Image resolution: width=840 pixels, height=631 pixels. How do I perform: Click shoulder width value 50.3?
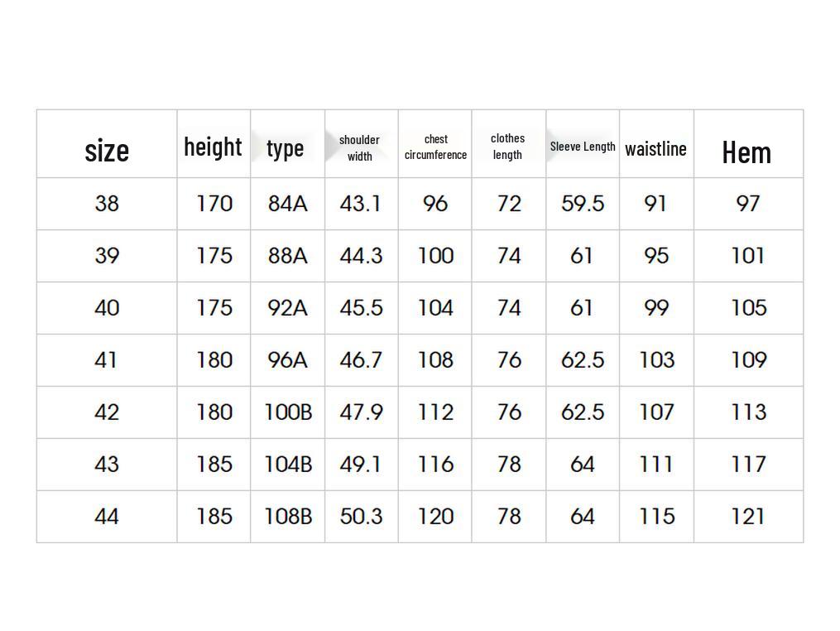click(x=361, y=517)
